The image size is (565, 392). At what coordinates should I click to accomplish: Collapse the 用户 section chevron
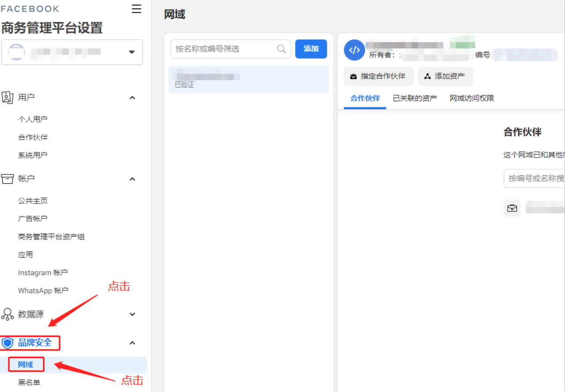click(x=132, y=97)
